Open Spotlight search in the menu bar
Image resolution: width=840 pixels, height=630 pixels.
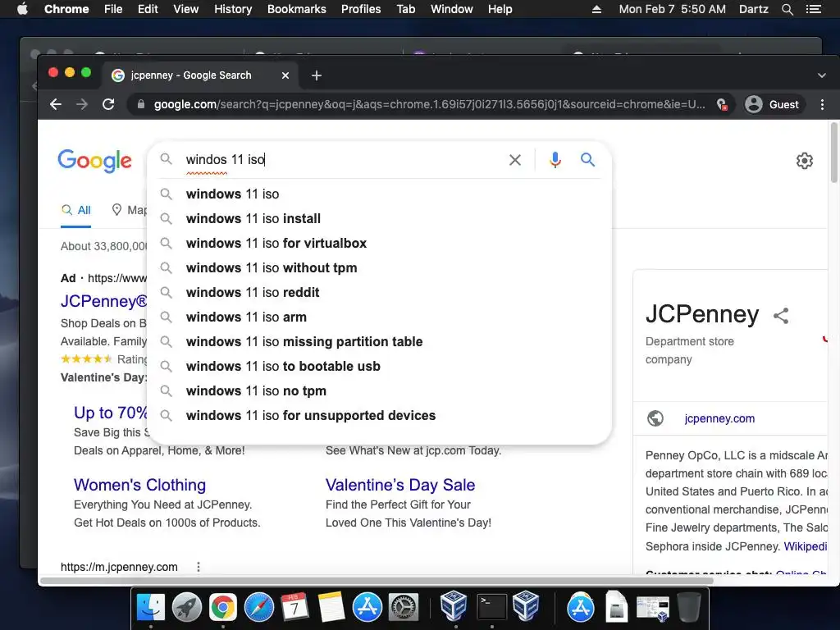pyautogui.click(x=787, y=9)
